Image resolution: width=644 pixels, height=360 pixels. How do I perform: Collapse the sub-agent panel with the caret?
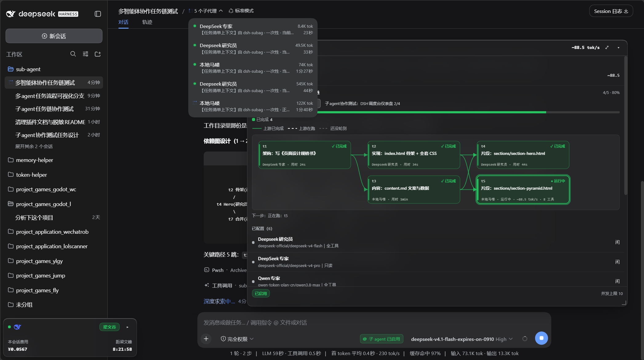618,47
